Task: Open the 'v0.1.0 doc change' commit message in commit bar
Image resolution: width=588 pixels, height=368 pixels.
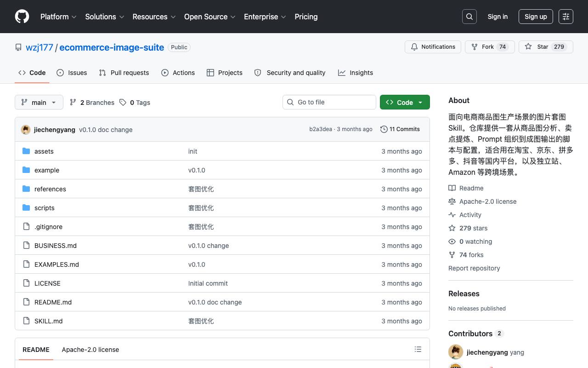Action: pyautogui.click(x=106, y=130)
